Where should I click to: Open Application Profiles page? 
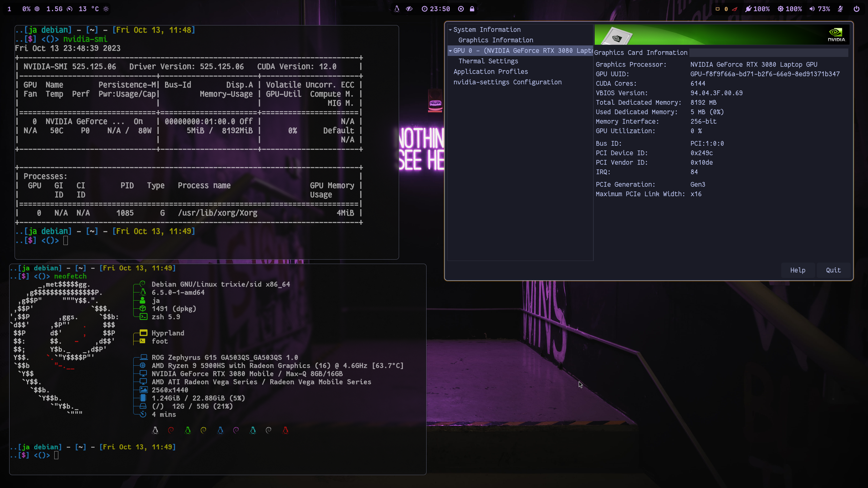(x=491, y=72)
